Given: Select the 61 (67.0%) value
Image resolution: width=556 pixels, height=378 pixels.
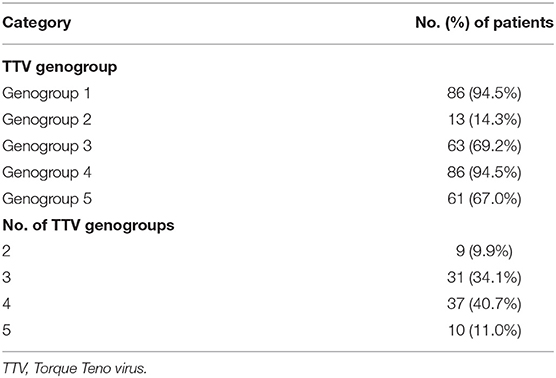Looking at the screenshot, I should pos(484,199).
